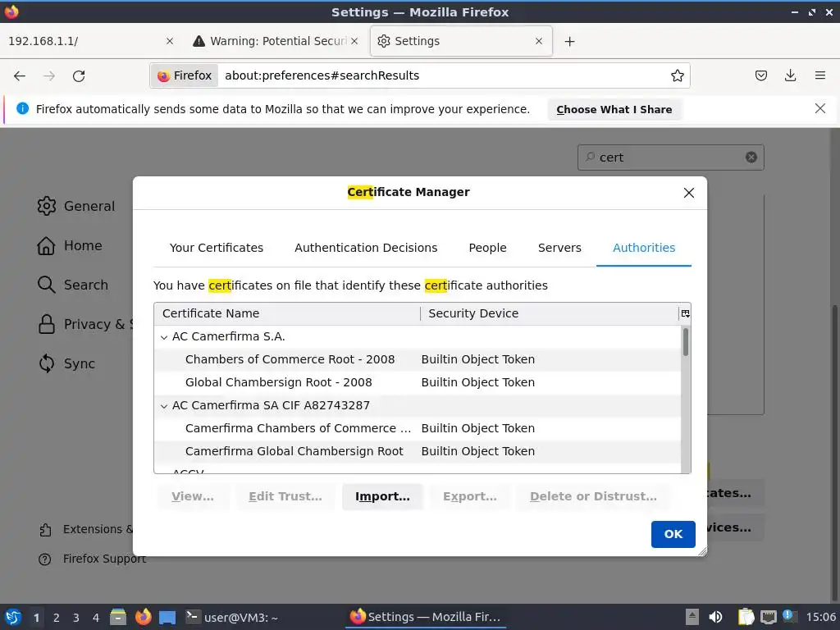Switch to workspace 3 on the taskbar
Viewport: 840px width, 630px height.
(x=76, y=618)
